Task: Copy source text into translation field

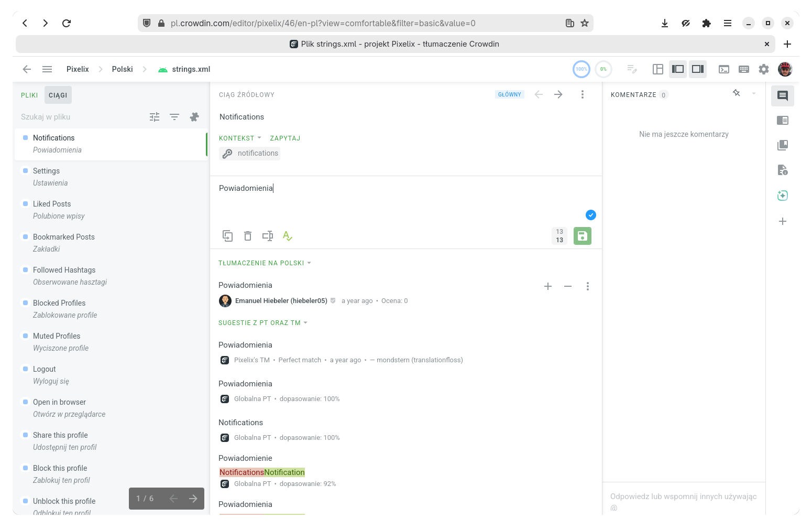Action: [x=227, y=236]
